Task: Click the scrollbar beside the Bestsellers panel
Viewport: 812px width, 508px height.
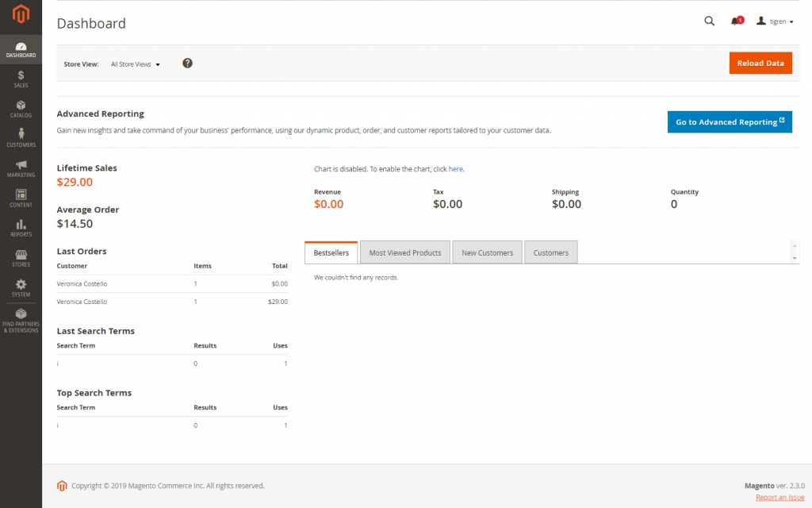Action: click(795, 251)
